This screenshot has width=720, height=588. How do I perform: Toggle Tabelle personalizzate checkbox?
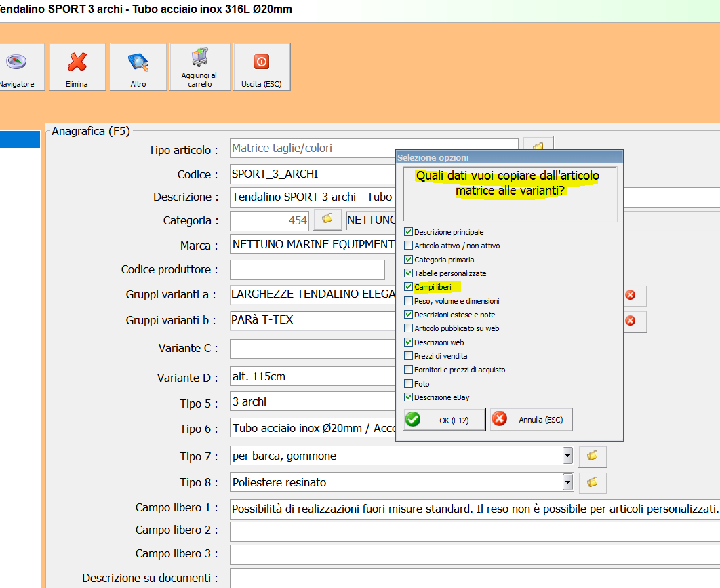(x=408, y=273)
